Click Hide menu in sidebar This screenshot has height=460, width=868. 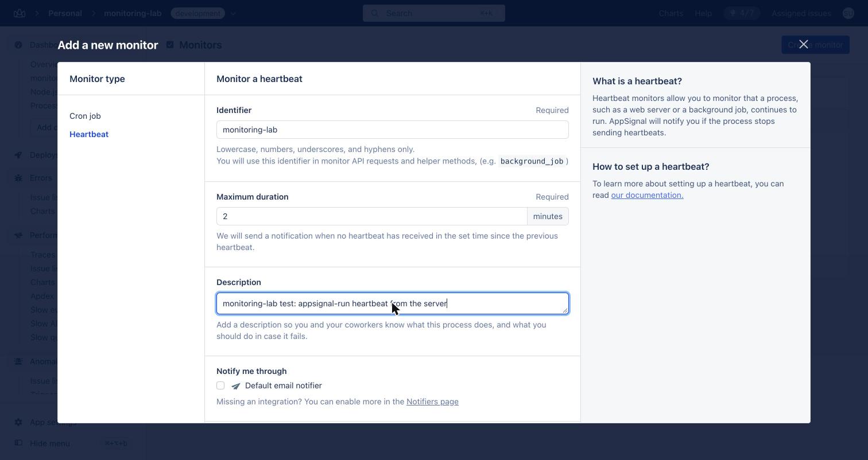(50, 443)
